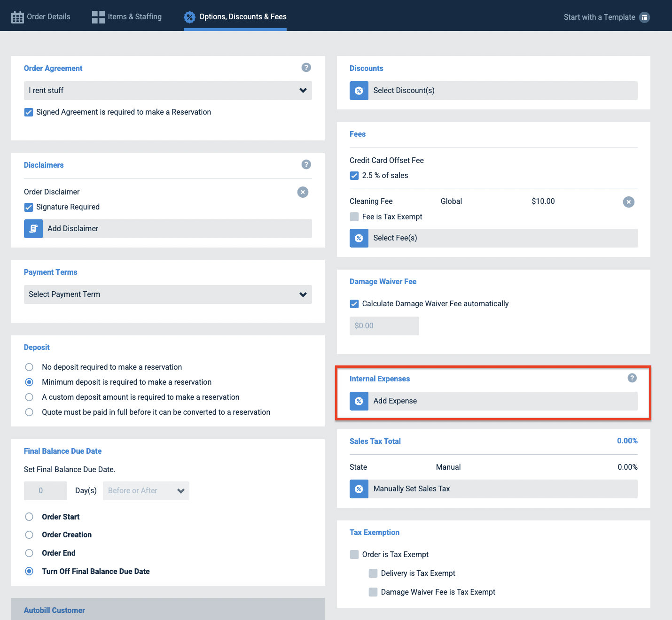Screen dimensions: 672x620
Task: Open the Order Agreement dropdown showing I rent stuff
Action: click(x=168, y=91)
